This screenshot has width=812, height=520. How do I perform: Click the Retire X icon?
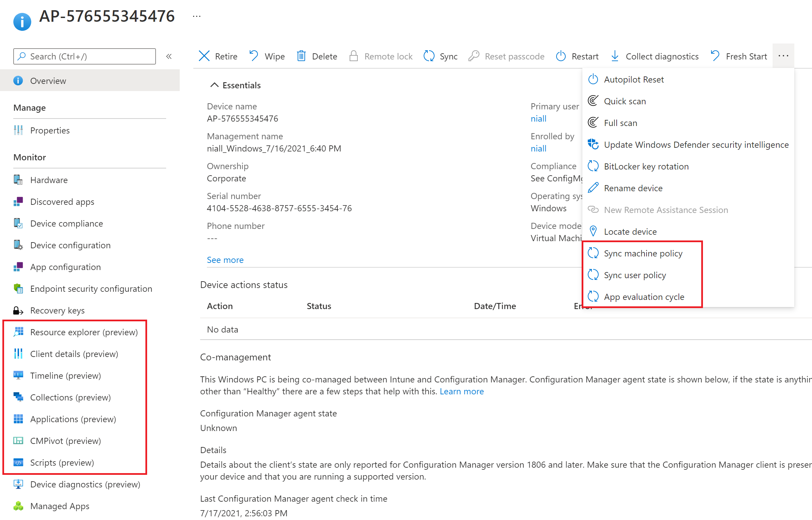point(204,56)
